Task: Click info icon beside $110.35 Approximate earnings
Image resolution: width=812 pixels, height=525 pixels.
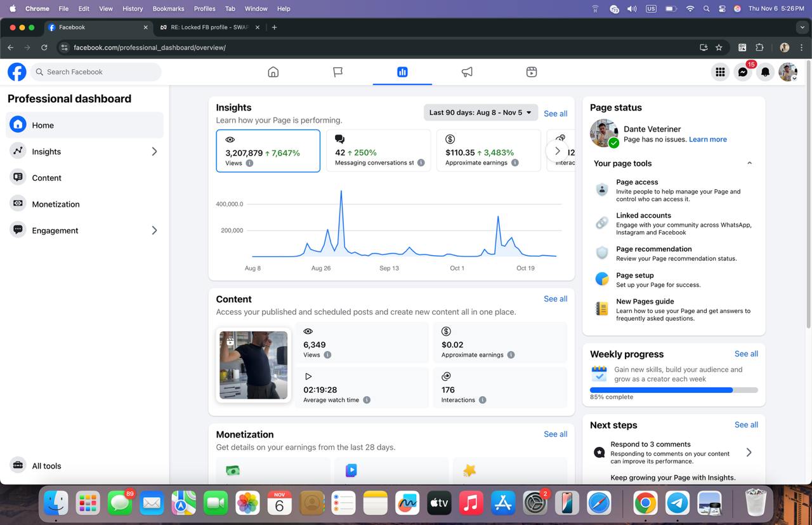Action: click(514, 163)
